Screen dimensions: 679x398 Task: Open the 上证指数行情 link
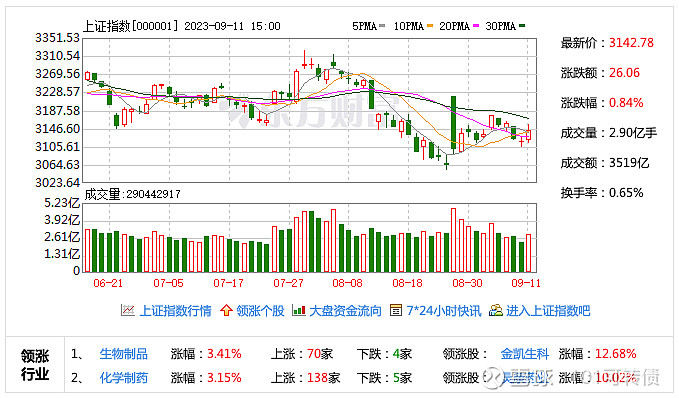(x=175, y=311)
